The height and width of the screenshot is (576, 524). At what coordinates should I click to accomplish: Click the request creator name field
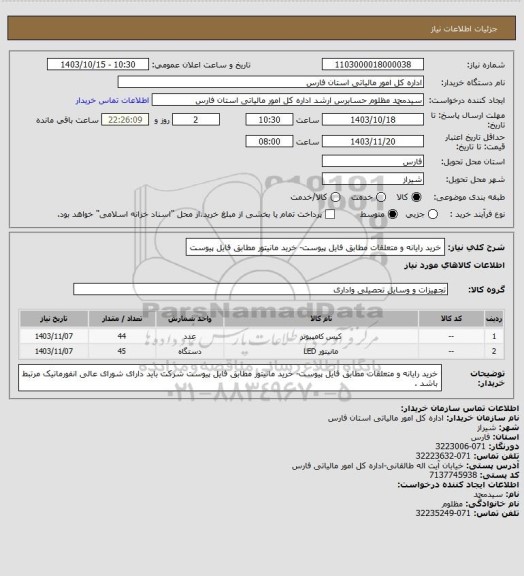tap(288, 100)
